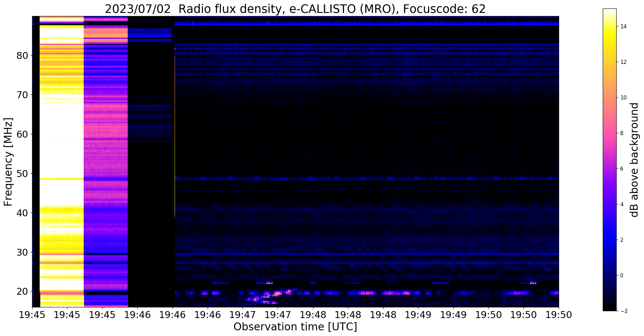This screenshot has width=644, height=336.
Task: Select the 'Observation time [UTC]' x-axis label
Action: [295, 327]
